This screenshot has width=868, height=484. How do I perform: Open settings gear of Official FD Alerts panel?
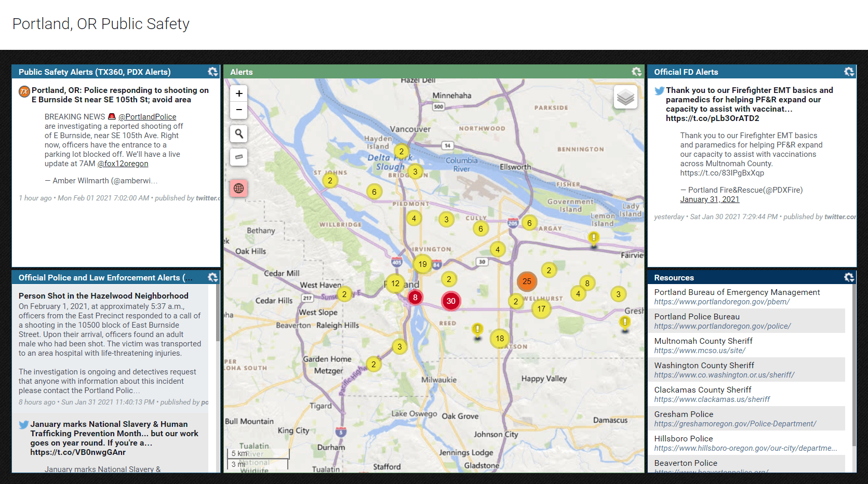coord(849,72)
